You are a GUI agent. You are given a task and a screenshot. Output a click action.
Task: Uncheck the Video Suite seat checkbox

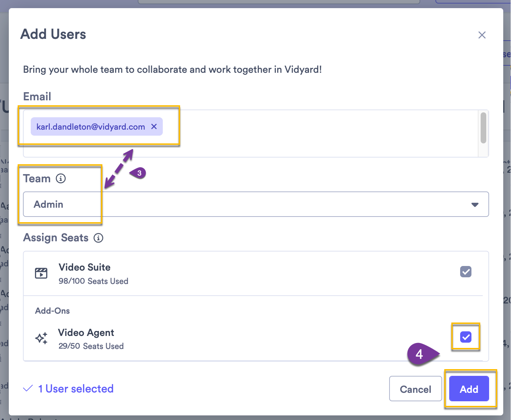(x=466, y=272)
